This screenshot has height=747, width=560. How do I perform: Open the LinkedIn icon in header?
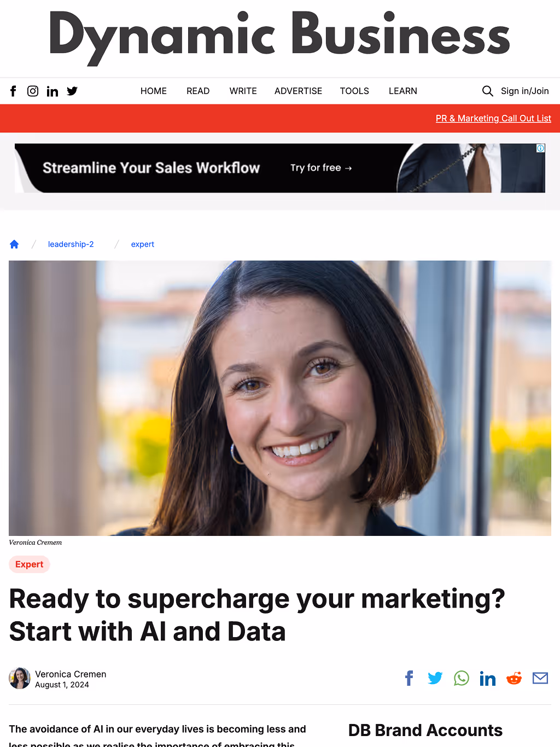(x=52, y=91)
